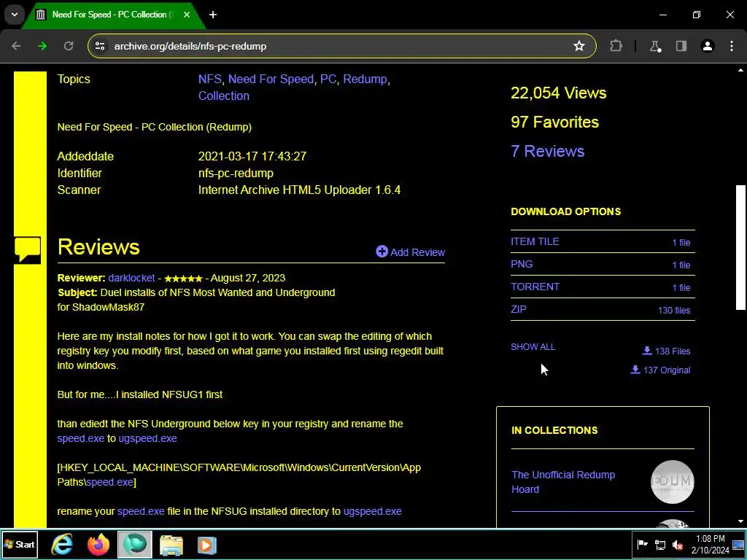Image resolution: width=747 pixels, height=560 pixels.
Task: Click the yellow reviews speech bubble icon
Action: tap(27, 249)
